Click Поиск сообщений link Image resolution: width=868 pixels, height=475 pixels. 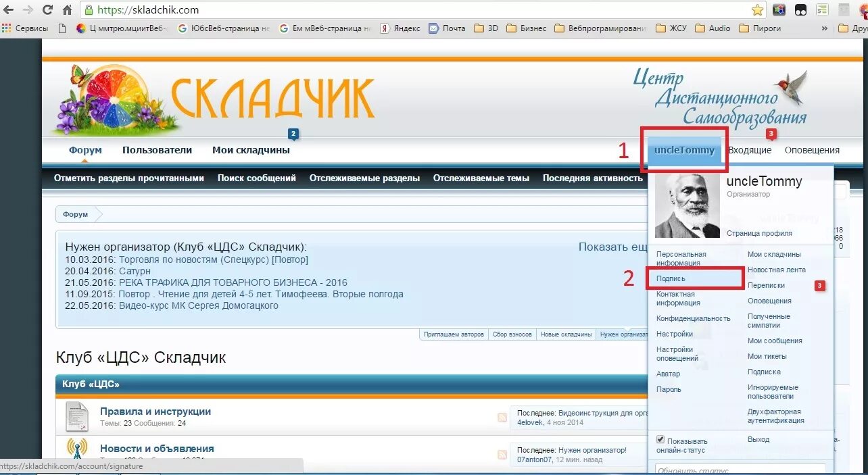tap(256, 178)
